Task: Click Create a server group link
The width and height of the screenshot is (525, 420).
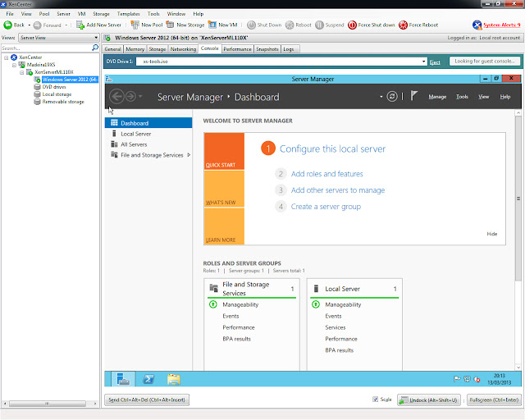Action: [x=326, y=207]
